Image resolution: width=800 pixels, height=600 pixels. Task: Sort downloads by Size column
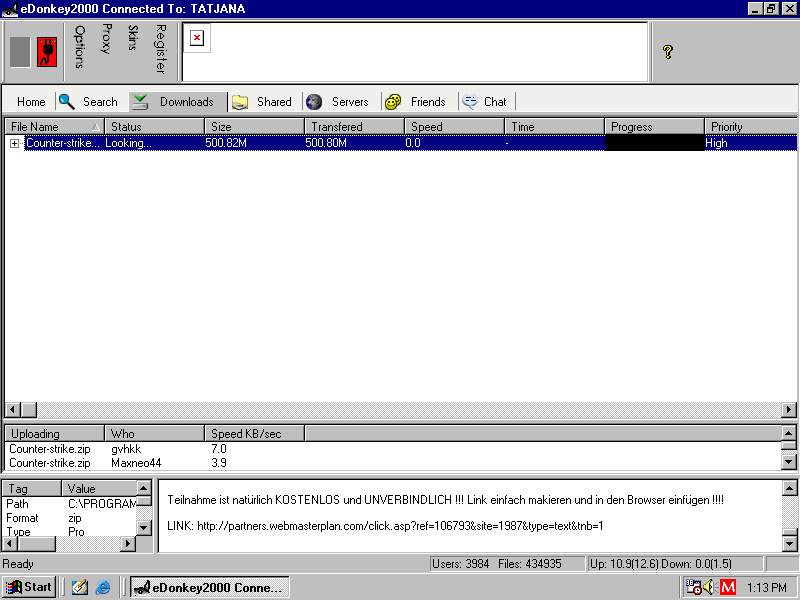pos(255,126)
